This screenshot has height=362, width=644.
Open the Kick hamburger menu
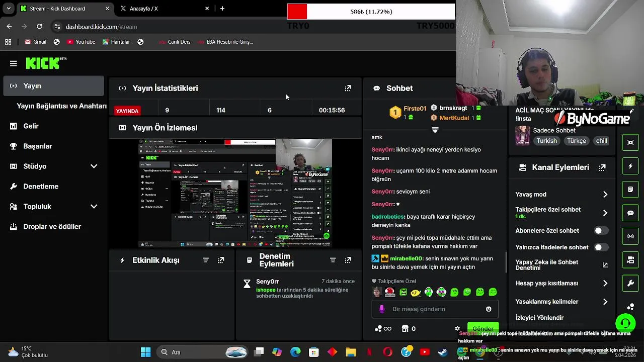click(14, 63)
